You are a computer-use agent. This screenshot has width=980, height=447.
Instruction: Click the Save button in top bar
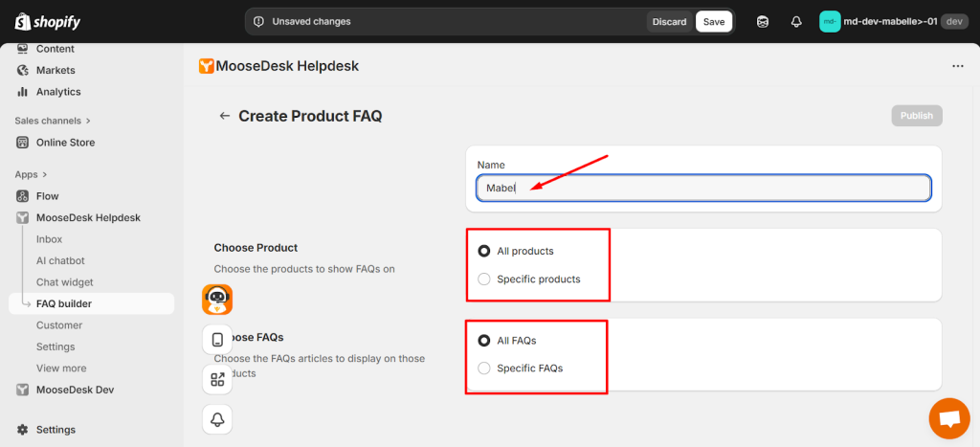tap(713, 21)
